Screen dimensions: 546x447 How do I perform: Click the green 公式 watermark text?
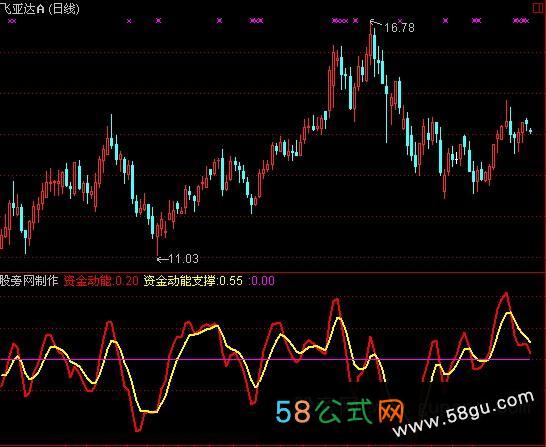(344, 411)
